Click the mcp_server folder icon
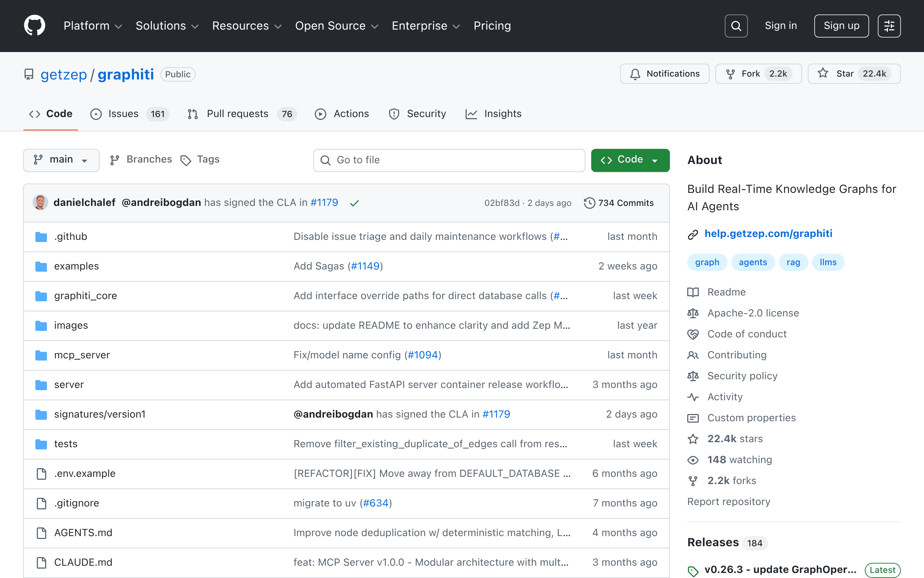The height and width of the screenshot is (578, 924). pyautogui.click(x=41, y=355)
